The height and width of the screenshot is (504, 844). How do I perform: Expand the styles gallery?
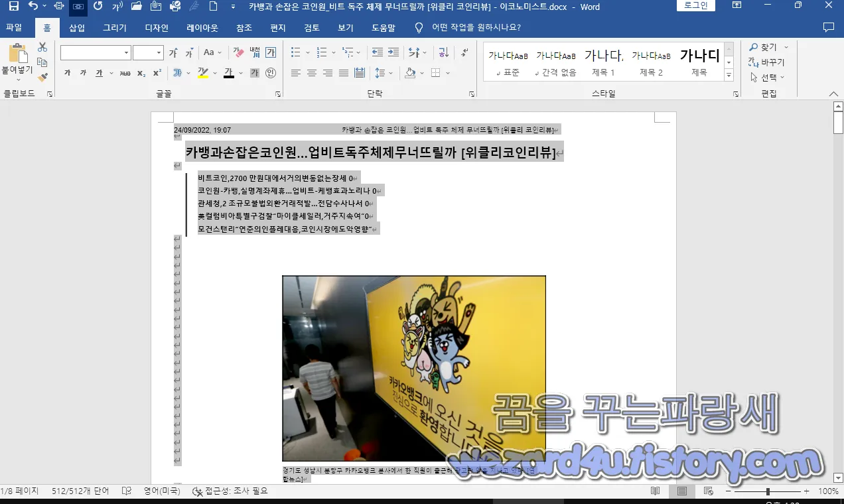(x=729, y=76)
